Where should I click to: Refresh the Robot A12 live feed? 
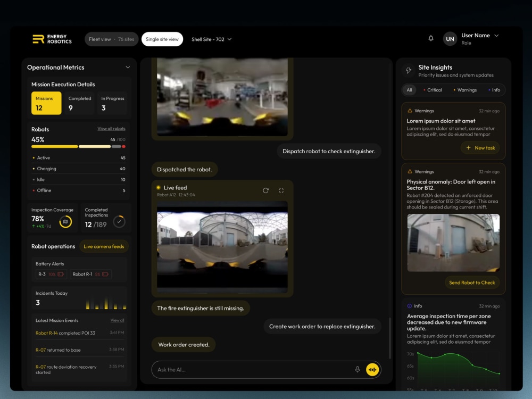pos(265,190)
